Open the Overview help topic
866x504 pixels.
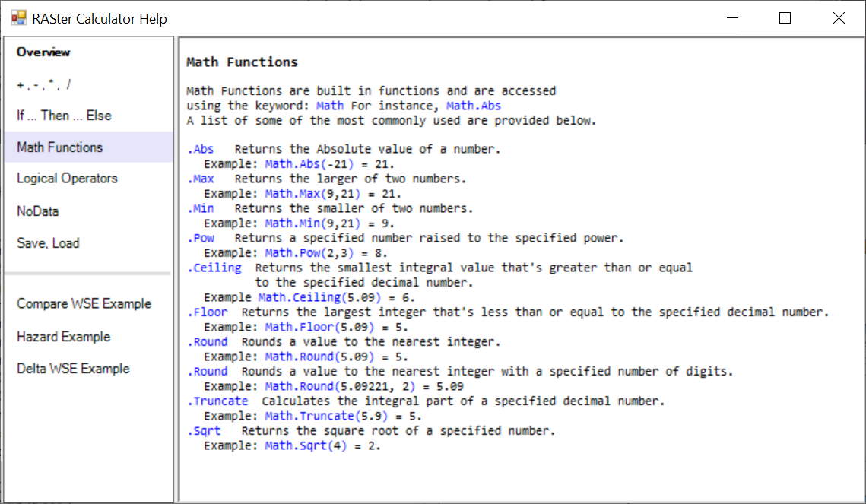(43, 52)
